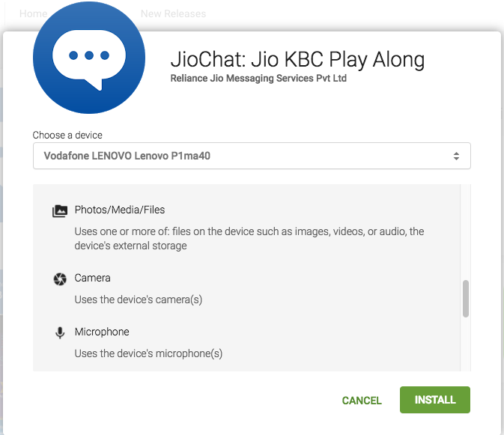Click the Photos/Media/Files permission icon
The height and width of the screenshot is (435, 504).
[x=60, y=211]
